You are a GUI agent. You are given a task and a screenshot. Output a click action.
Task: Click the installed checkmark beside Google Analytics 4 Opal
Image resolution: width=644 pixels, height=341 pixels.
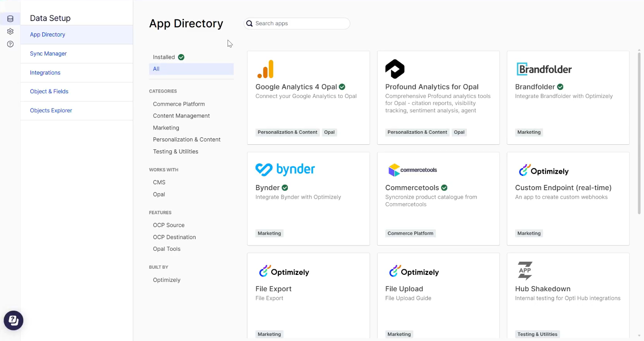(342, 87)
